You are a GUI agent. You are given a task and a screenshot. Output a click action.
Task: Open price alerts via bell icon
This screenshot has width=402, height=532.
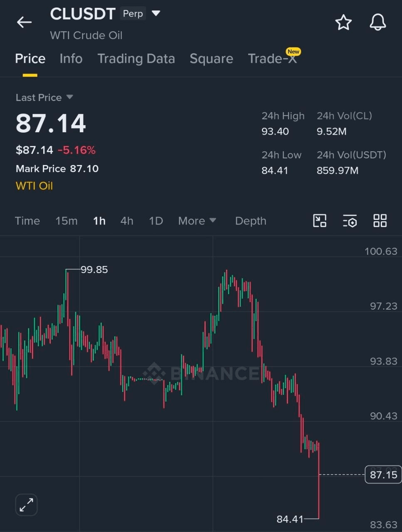(x=377, y=22)
